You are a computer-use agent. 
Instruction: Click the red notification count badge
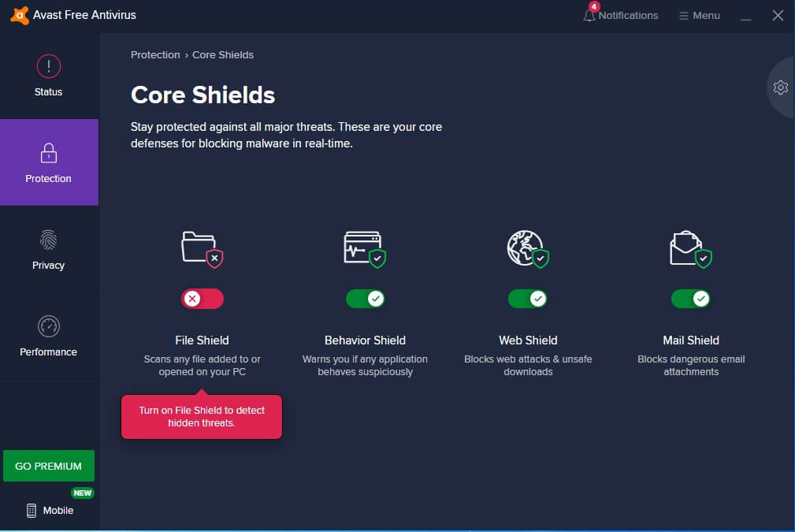594,6
